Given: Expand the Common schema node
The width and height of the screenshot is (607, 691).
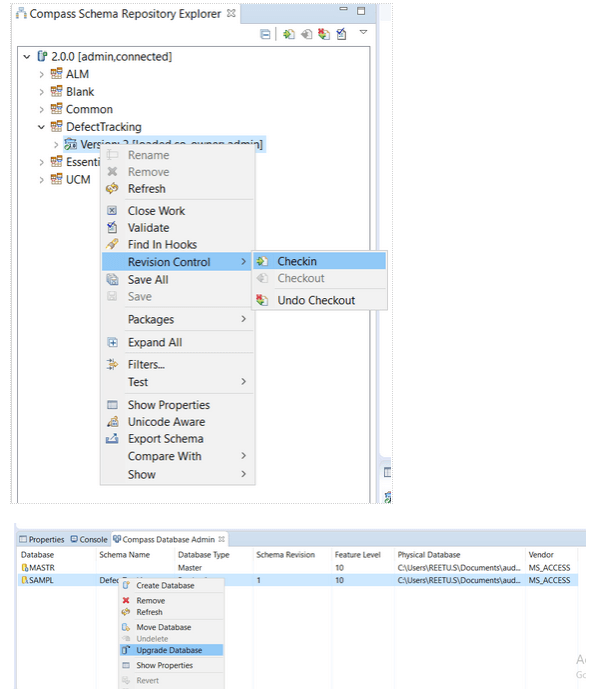Looking at the screenshot, I should click(41, 110).
